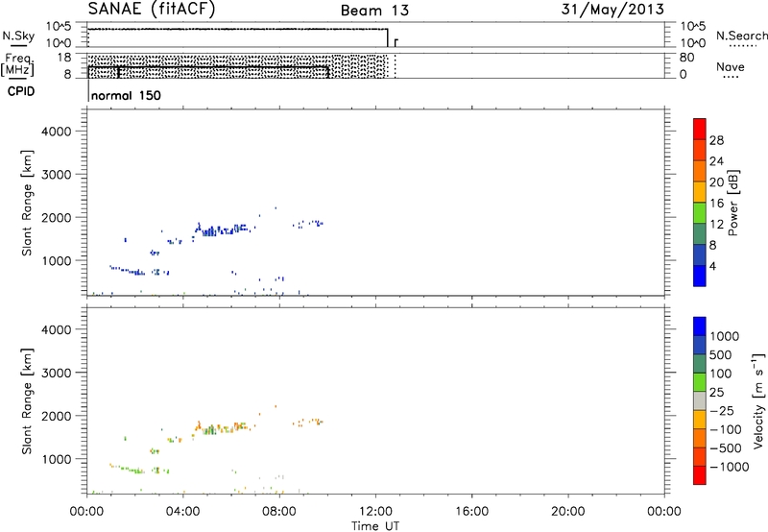This screenshot has width=768, height=532.
Task: Click the '12' value on power colorbar
Action: click(716, 225)
